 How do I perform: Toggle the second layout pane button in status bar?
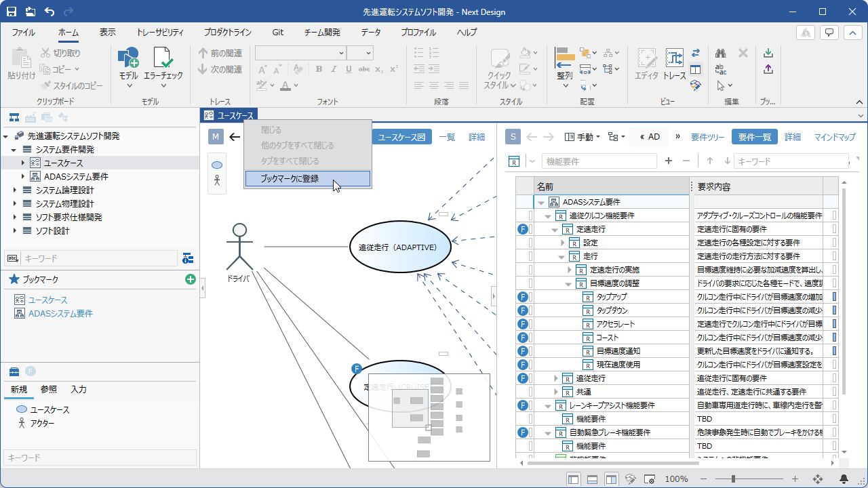[592, 479]
